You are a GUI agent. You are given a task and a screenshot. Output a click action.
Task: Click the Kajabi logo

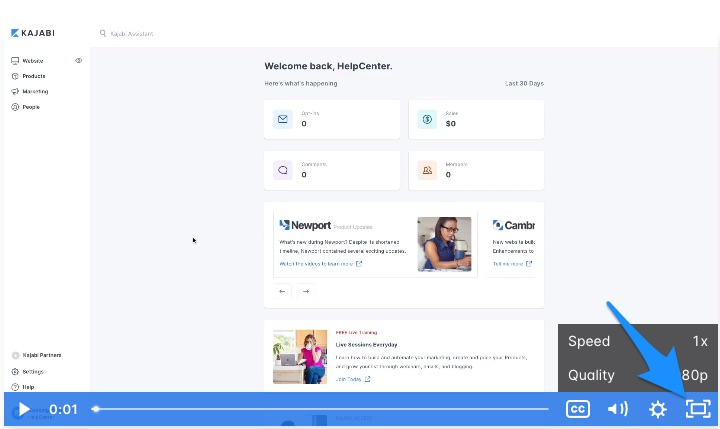33,33
